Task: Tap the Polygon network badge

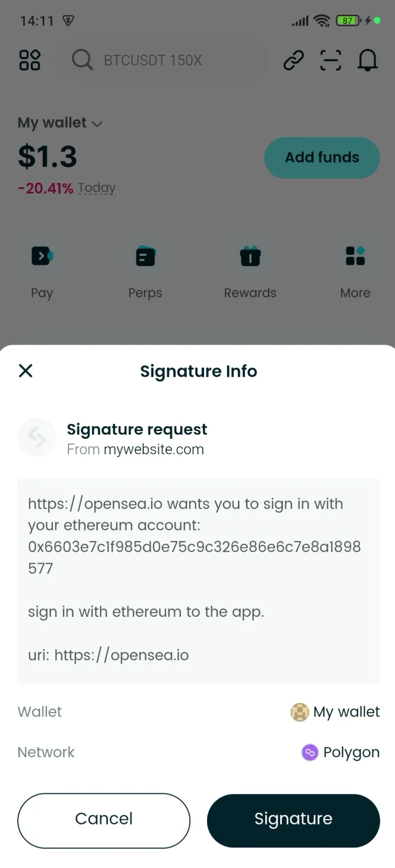Action: (x=309, y=753)
